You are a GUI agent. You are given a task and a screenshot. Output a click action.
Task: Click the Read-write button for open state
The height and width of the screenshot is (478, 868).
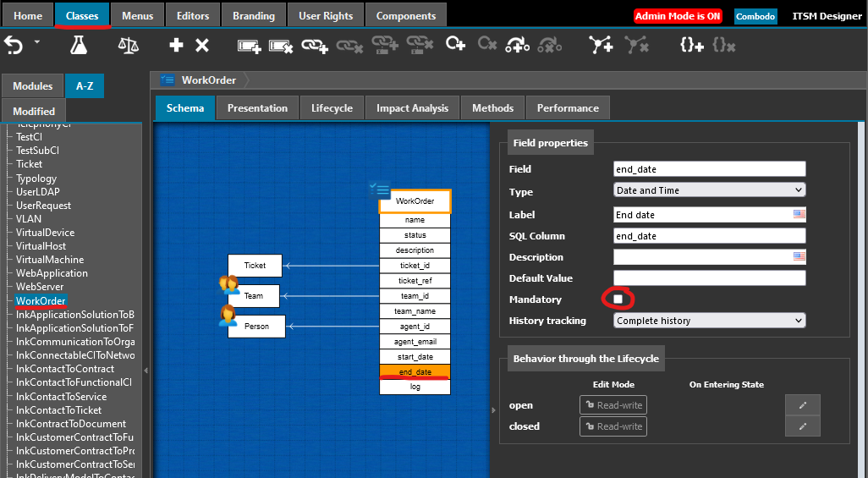[613, 405]
